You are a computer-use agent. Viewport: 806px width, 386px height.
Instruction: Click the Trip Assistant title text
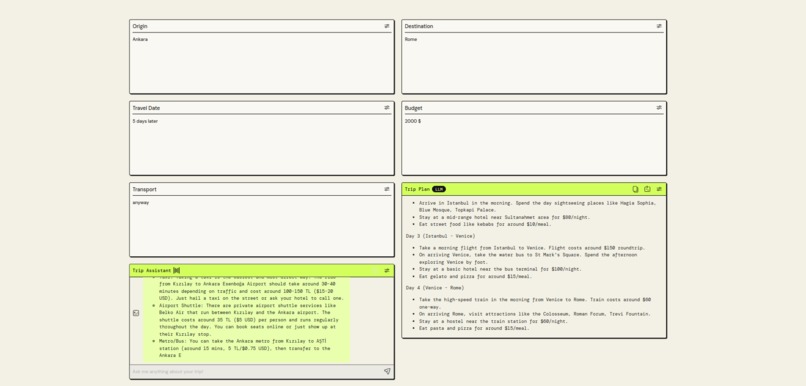click(152, 270)
